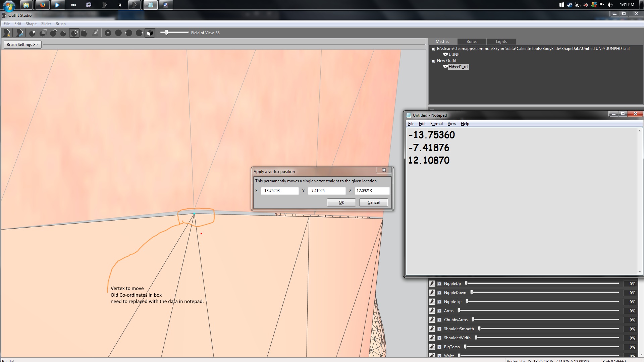The height and width of the screenshot is (362, 644).
Task: Toggle the 3D cube view icon
Action: pos(150,33)
